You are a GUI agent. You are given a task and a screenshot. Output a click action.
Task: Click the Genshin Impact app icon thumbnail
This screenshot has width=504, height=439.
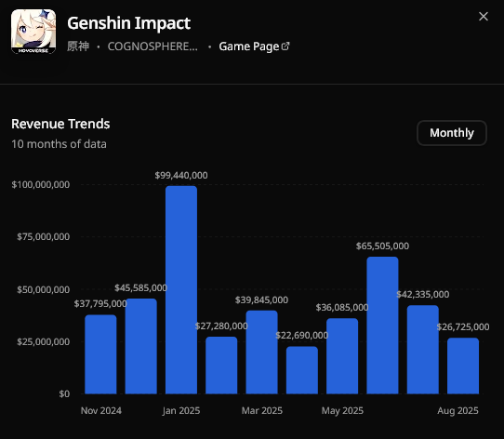click(33, 32)
